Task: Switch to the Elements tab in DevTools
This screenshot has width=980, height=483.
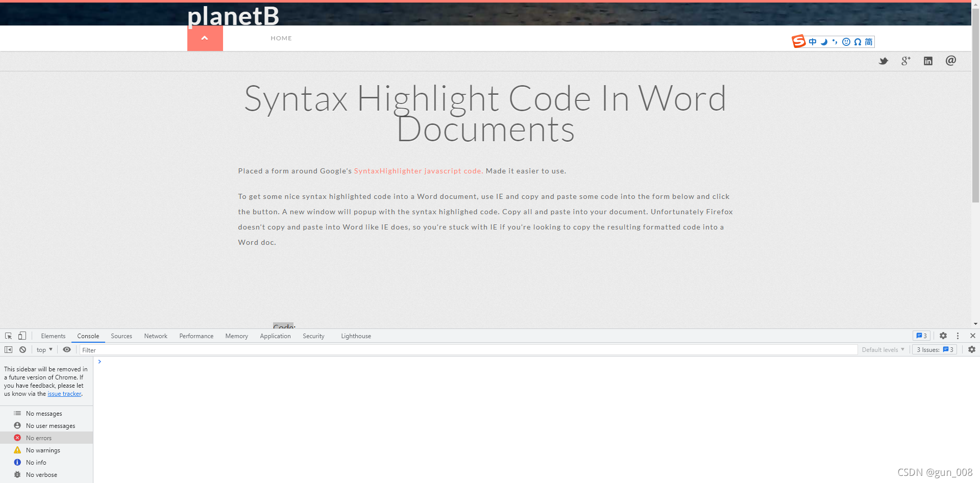Action: (53, 336)
